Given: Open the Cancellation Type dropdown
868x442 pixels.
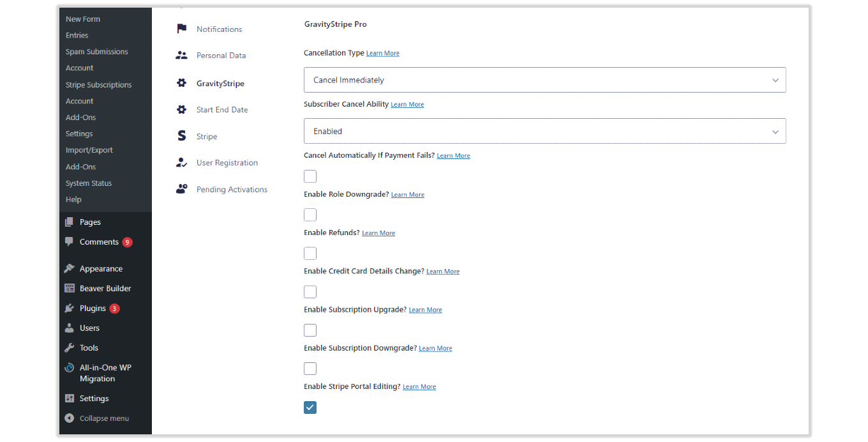Looking at the screenshot, I should 544,80.
